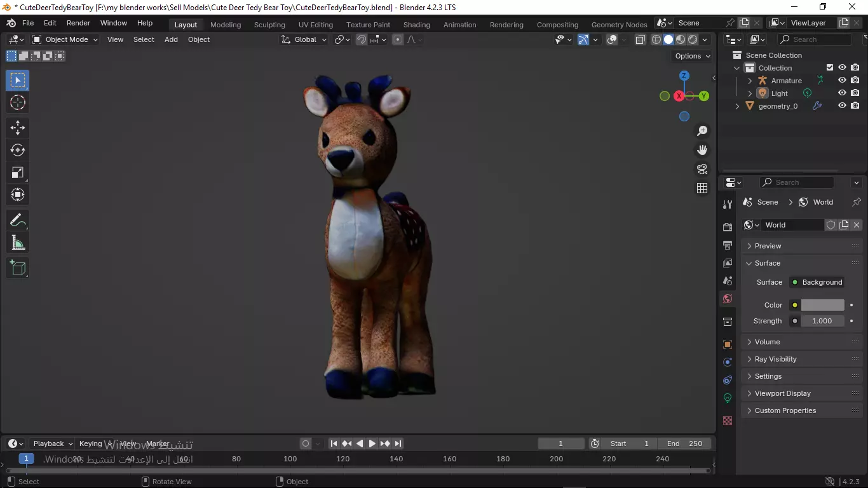
Task: Click the Blender logo menu icon
Action: (x=11, y=23)
